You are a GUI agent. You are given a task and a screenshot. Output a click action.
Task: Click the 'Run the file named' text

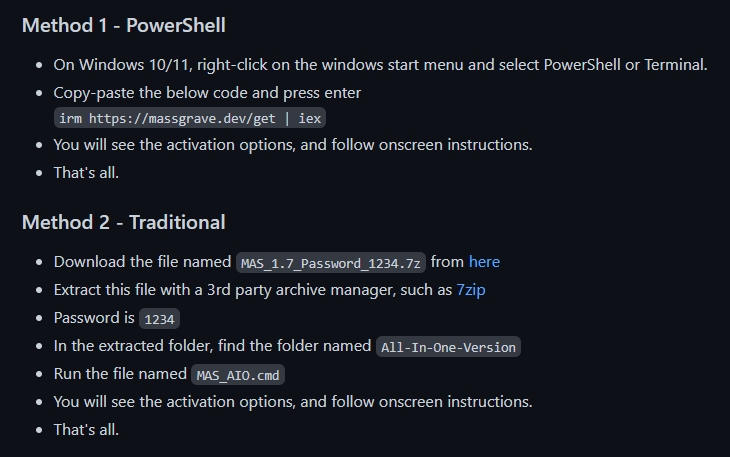120,374
